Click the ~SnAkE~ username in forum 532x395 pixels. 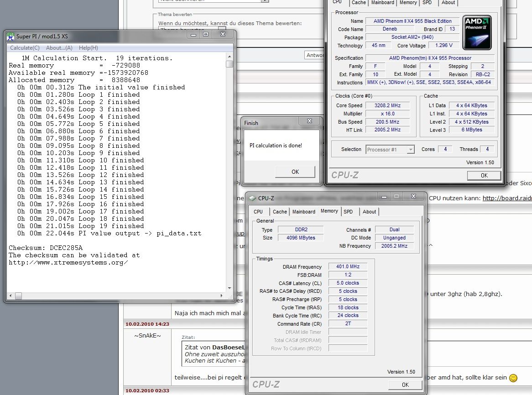coord(147,336)
